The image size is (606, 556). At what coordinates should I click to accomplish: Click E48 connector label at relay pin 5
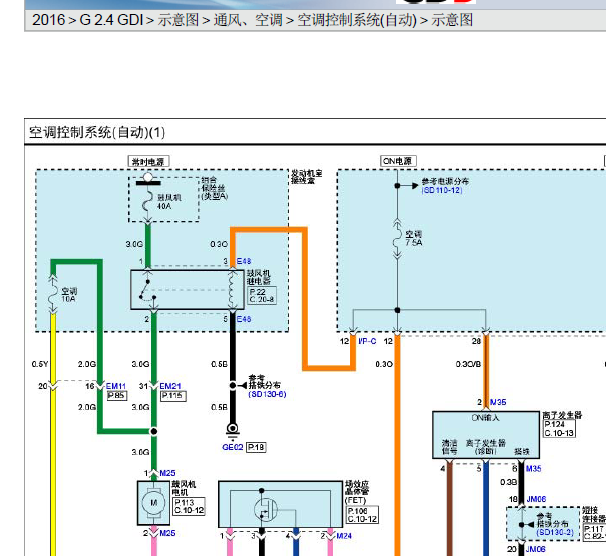(243, 319)
